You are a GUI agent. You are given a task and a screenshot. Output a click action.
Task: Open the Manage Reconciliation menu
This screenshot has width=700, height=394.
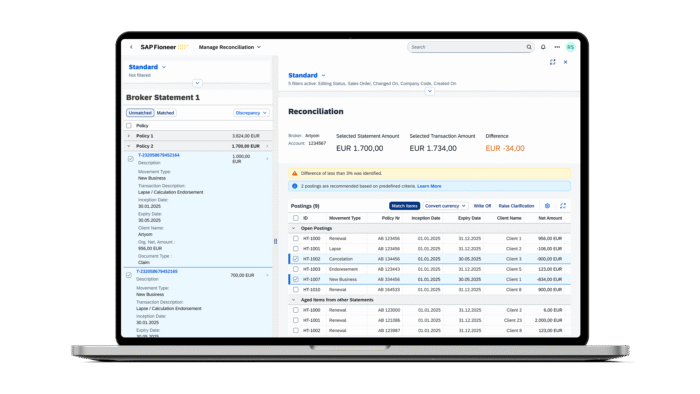[x=229, y=47]
